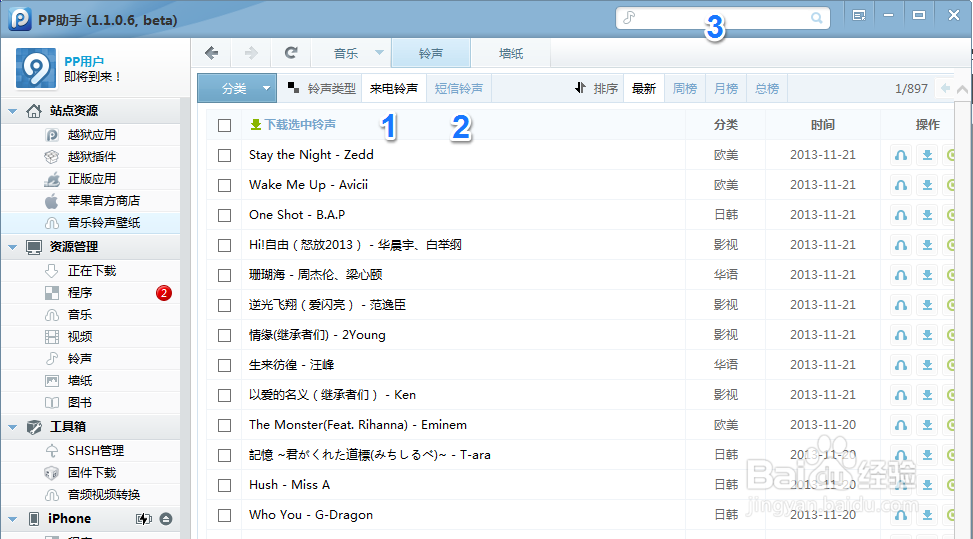Viewport: 973px width, 539px height.
Task: Click the PP用户 avatar image
Action: click(36, 68)
